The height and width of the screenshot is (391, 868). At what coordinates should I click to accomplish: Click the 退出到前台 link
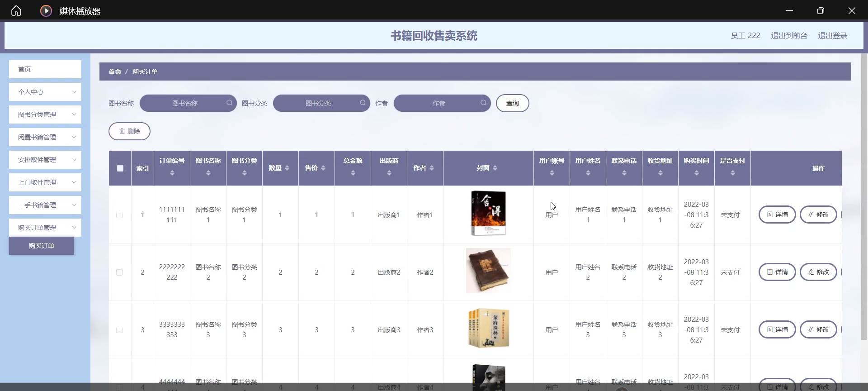tap(789, 35)
